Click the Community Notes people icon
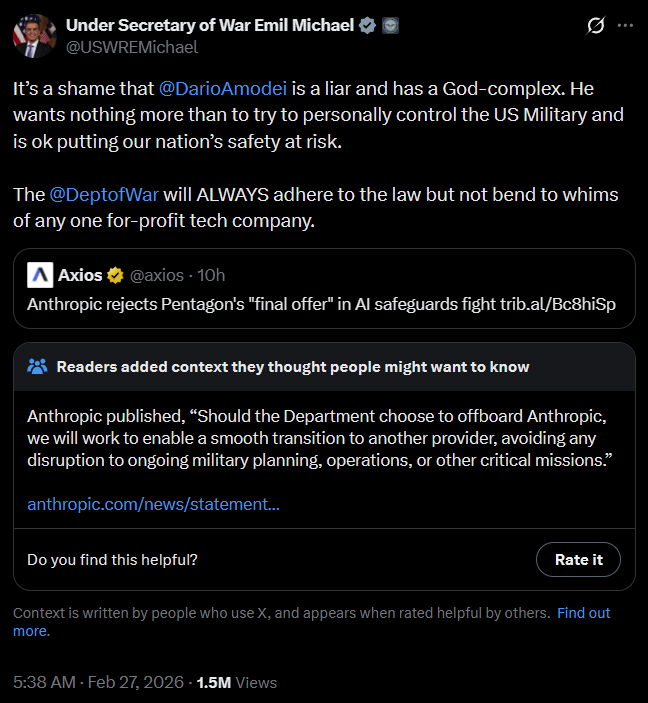The height and width of the screenshot is (703, 648). pyautogui.click(x=38, y=366)
